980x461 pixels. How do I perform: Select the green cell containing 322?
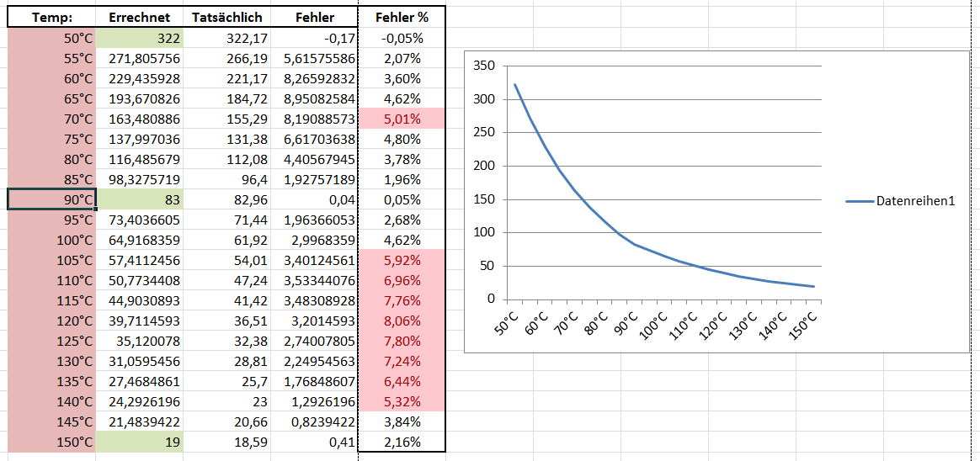(139, 38)
